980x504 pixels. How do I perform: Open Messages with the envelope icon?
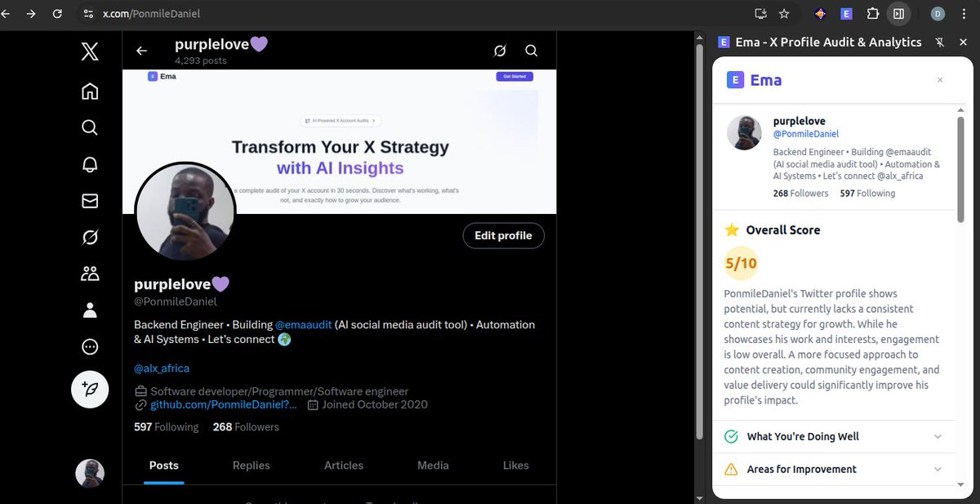(x=89, y=200)
